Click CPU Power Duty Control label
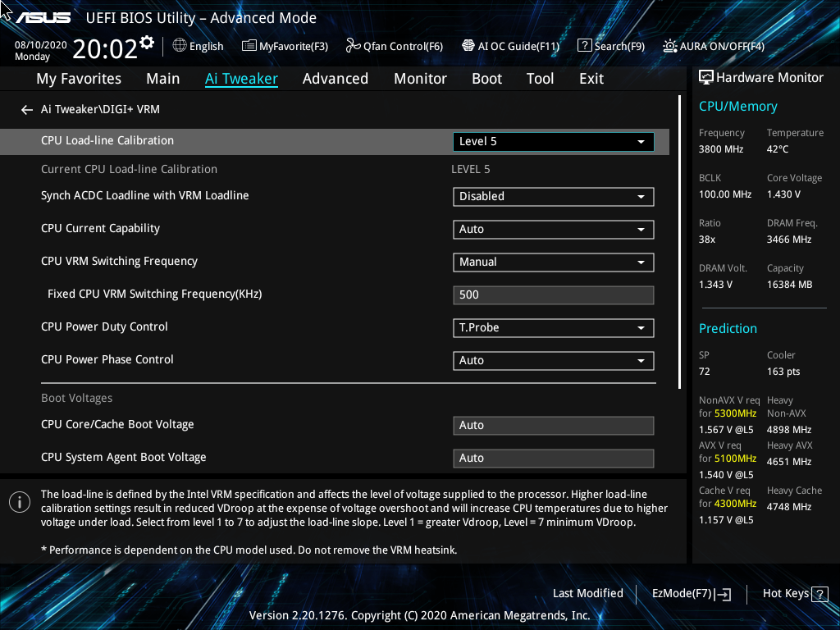Image resolution: width=840 pixels, height=630 pixels. coord(104,326)
